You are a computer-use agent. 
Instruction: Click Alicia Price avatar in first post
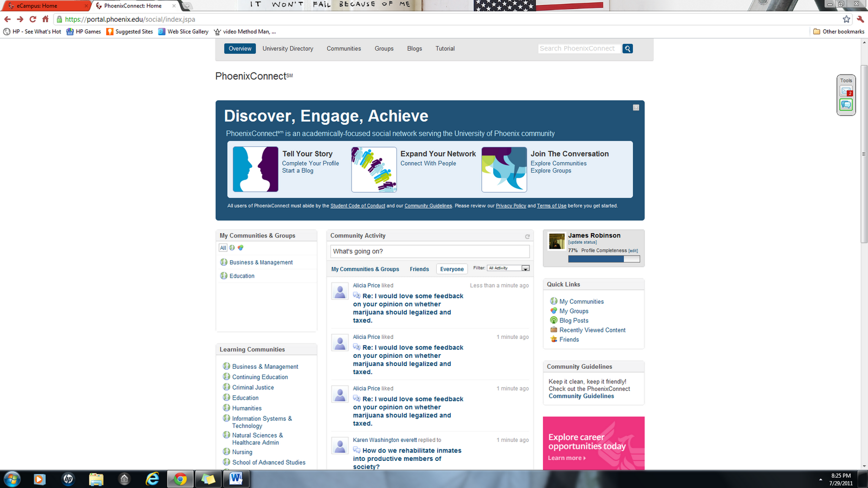coord(340,291)
